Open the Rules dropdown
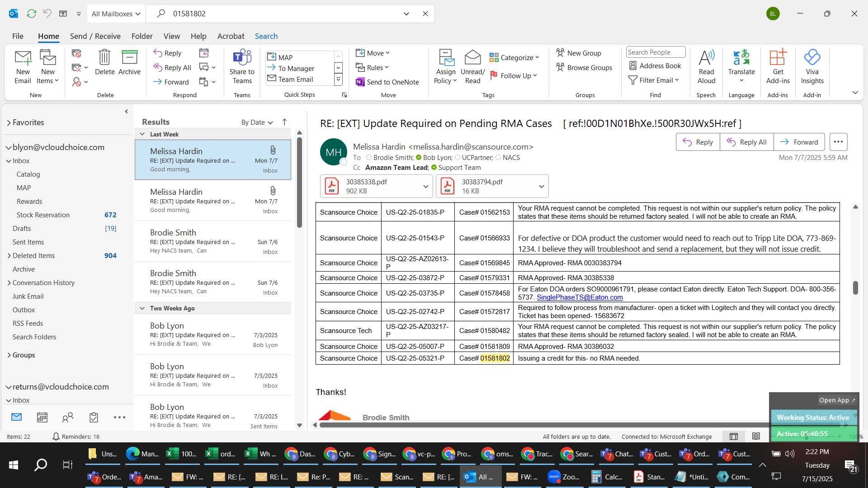This screenshot has height=488, width=868. pos(372,67)
